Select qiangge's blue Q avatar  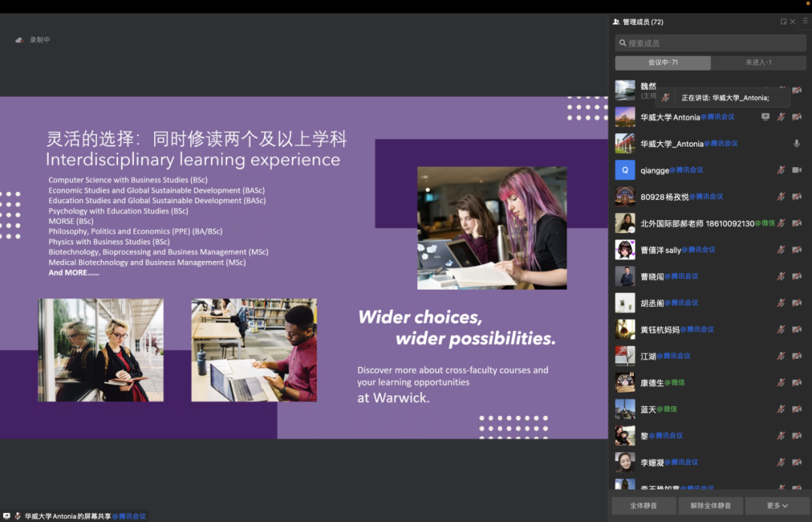click(625, 170)
